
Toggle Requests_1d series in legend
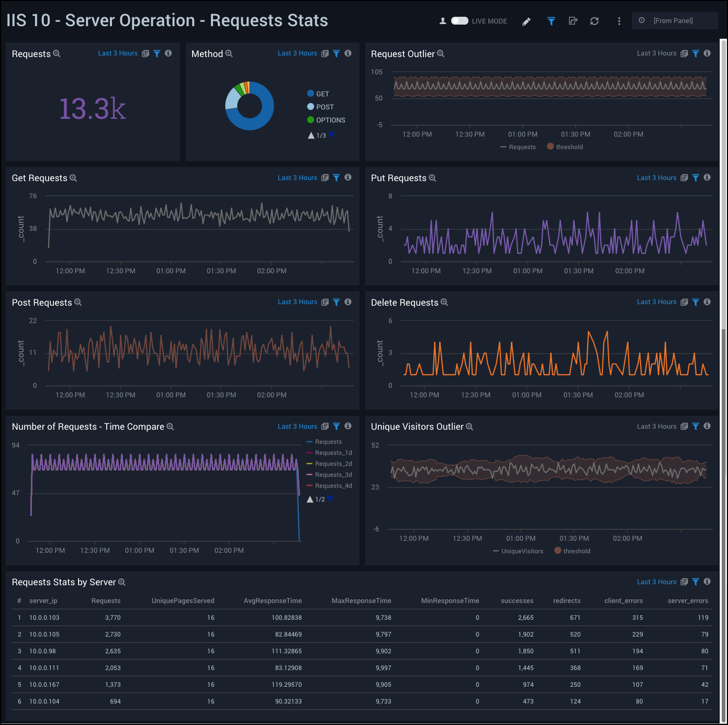pos(329,453)
